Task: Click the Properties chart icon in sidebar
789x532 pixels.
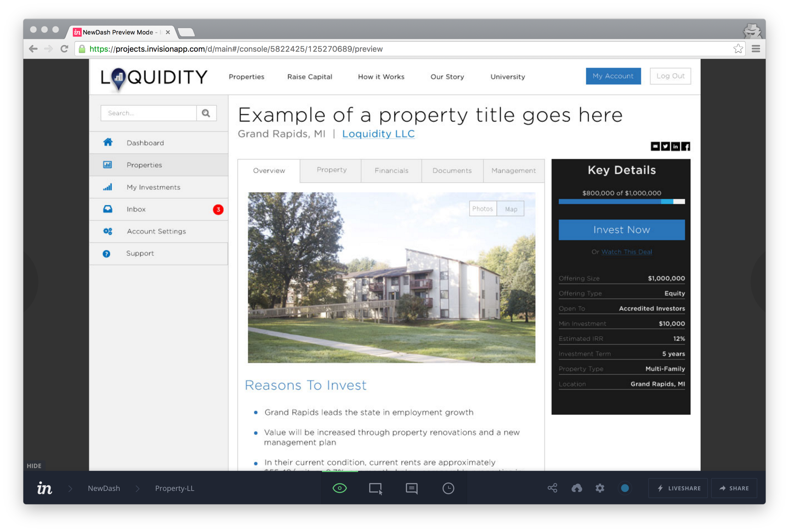Action: (107, 164)
